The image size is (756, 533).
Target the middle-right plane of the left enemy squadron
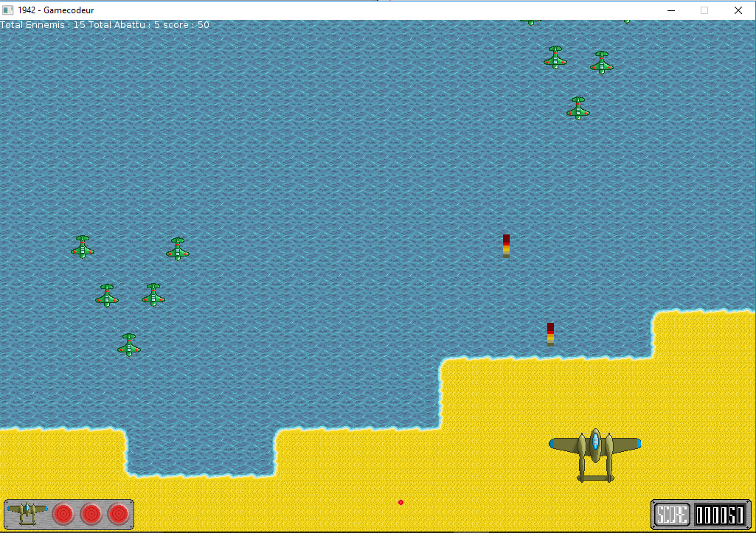[153, 294]
